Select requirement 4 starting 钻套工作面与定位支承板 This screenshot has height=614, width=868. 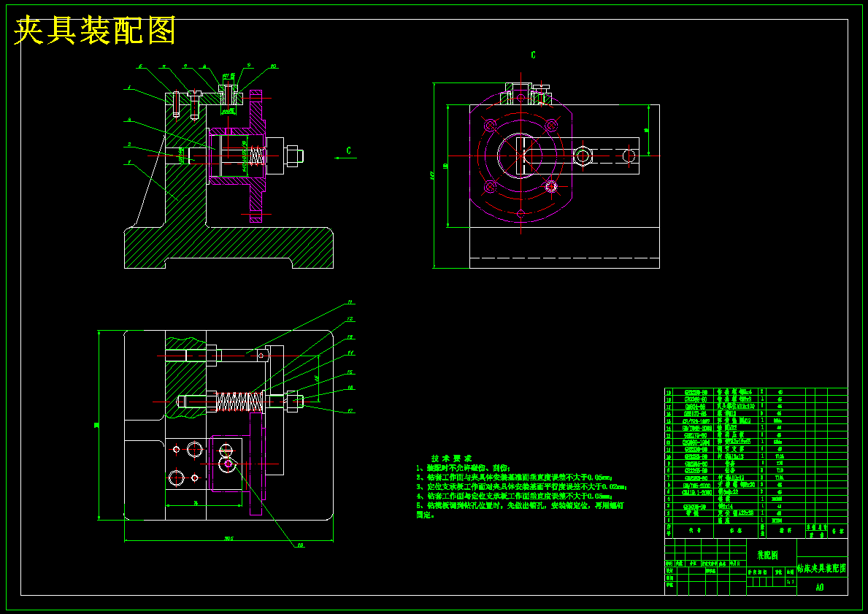click(514, 496)
